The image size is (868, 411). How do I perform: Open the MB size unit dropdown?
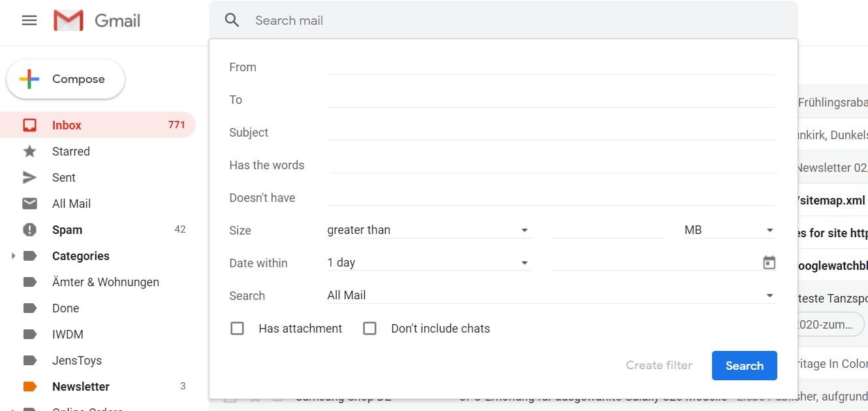tap(729, 230)
